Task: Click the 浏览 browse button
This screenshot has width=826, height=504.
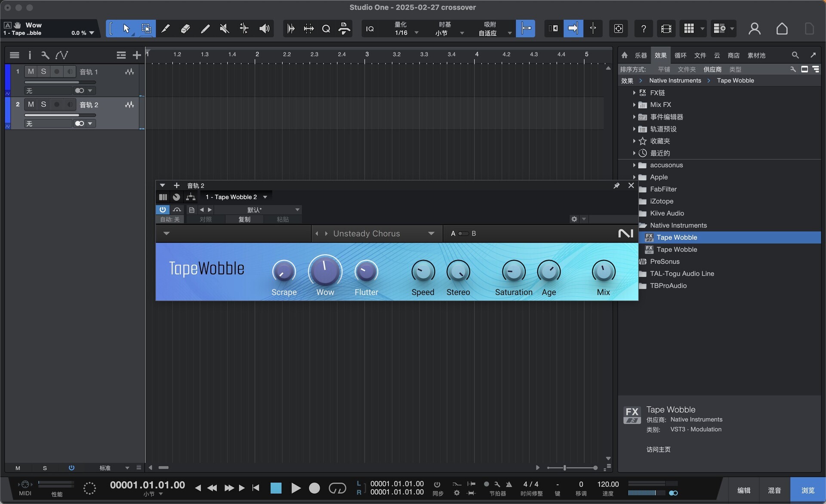Action: (808, 490)
